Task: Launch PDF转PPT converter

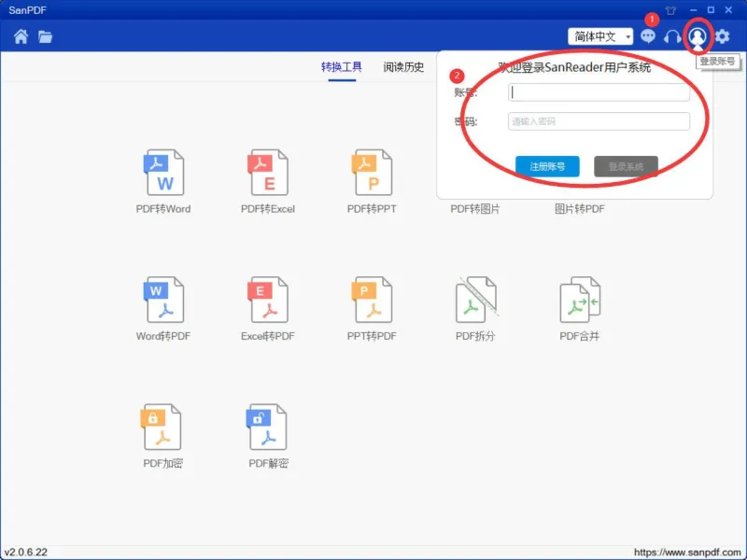Action: tap(372, 181)
